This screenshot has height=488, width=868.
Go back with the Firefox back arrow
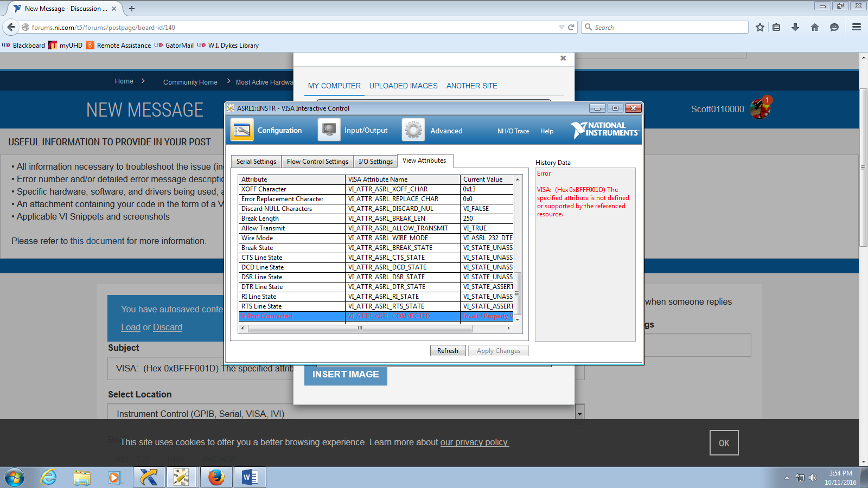coord(11,27)
